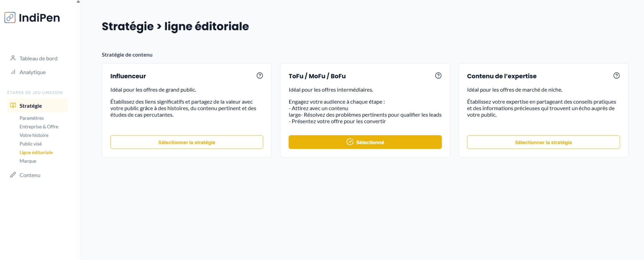Open the Paramètres submenu item
The image size is (644, 260).
click(x=32, y=118)
